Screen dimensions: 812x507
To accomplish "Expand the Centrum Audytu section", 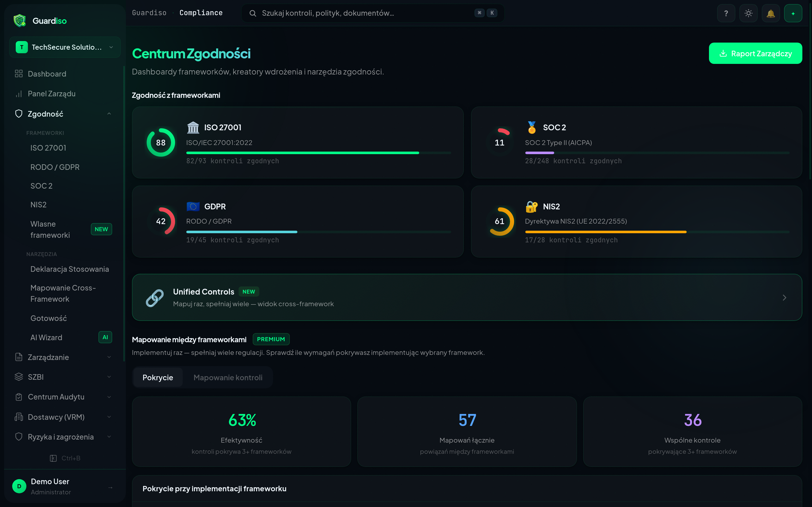I will tap(109, 397).
